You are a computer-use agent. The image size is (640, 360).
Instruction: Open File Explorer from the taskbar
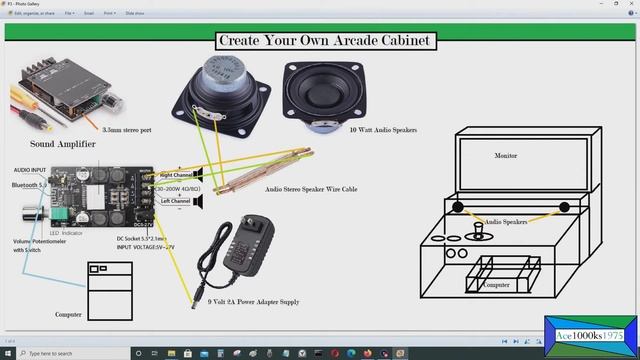[171, 353]
